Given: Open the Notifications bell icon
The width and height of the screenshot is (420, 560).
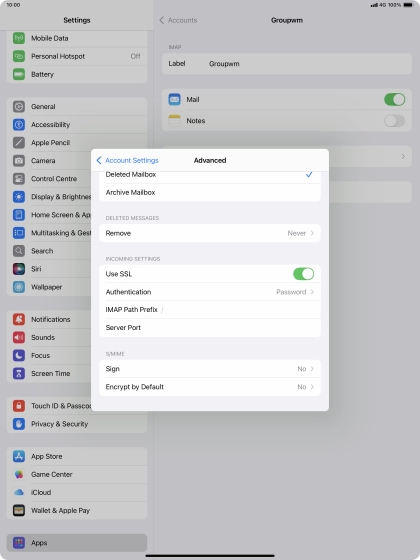Looking at the screenshot, I should pyautogui.click(x=19, y=319).
